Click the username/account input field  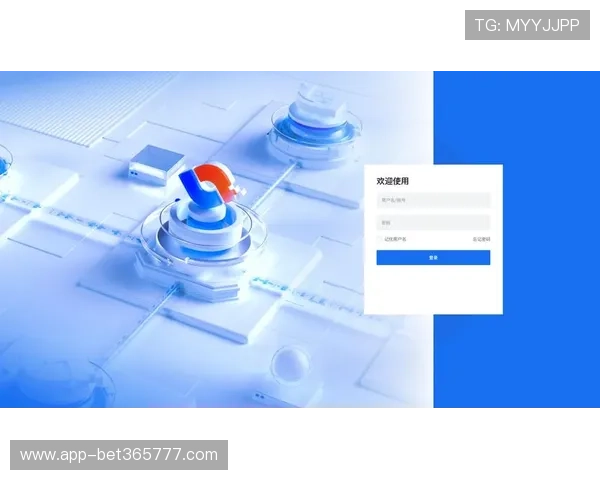[433, 200]
